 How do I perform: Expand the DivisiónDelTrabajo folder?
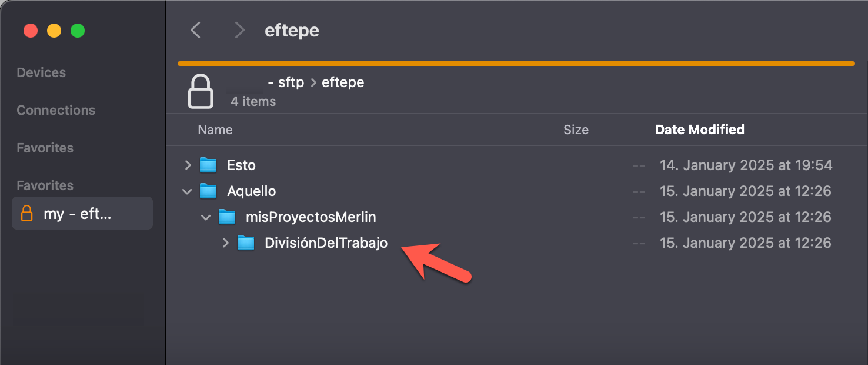coord(226,243)
